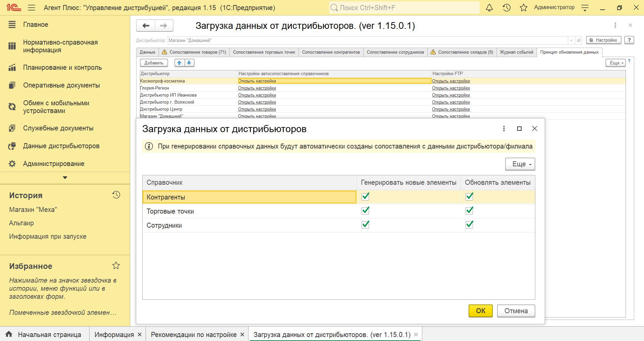This screenshot has width=644, height=341.
Task: Switch to Сопоставление товаров (71) tab
Action: [x=194, y=52]
